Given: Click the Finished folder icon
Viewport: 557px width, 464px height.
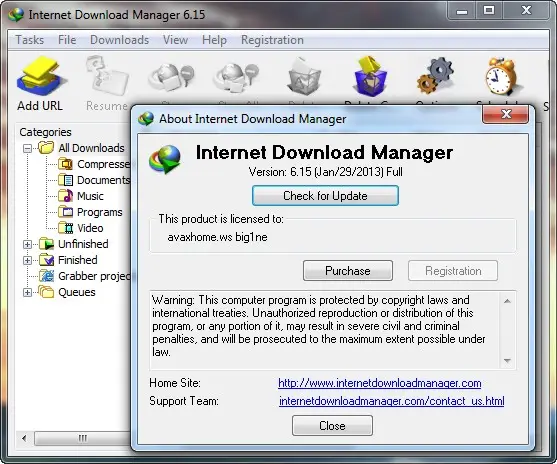Looking at the screenshot, I should coord(46,260).
